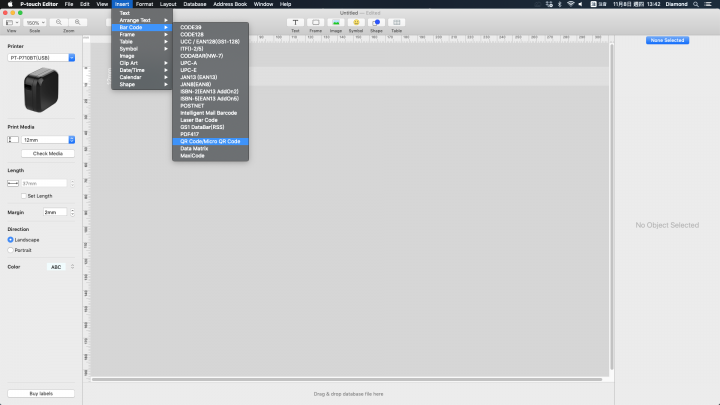The width and height of the screenshot is (720, 405).
Task: Expand the Arrange Text submenu
Action: point(142,20)
